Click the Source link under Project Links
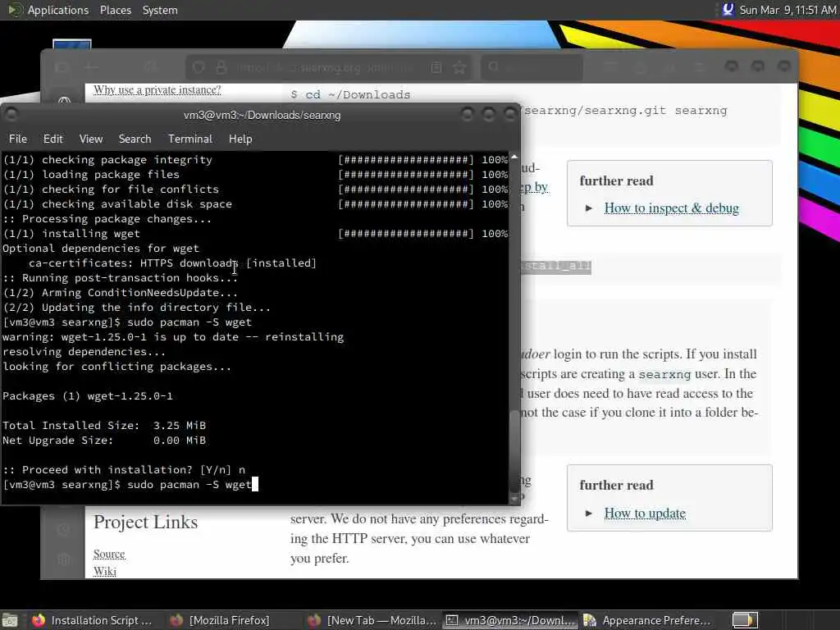This screenshot has width=840, height=630. pyautogui.click(x=109, y=554)
